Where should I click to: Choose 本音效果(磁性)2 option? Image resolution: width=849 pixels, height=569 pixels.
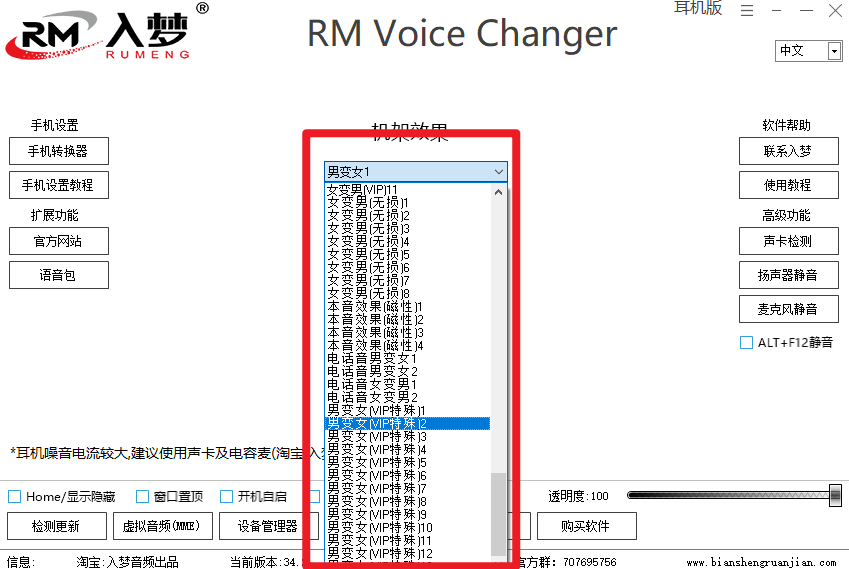[x=408, y=319]
